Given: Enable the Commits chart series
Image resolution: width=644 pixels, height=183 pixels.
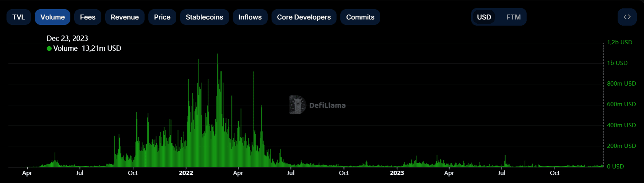Looking at the screenshot, I should 360,17.
